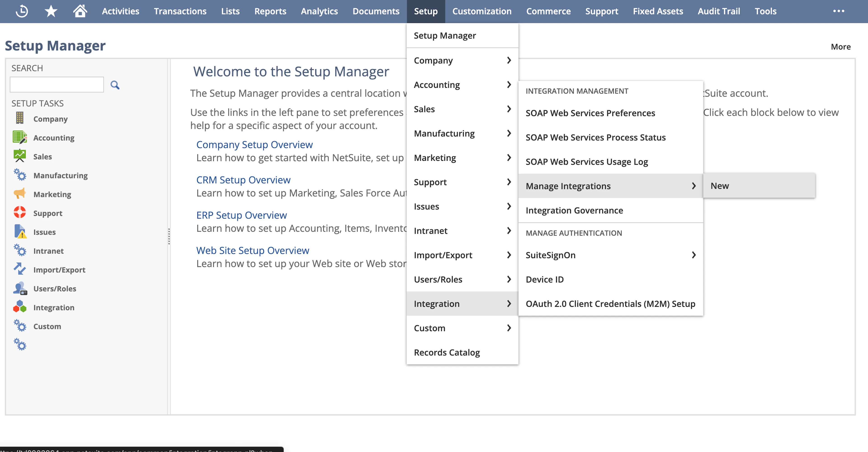Expand Manufacturing submenu in Setup menu
The image size is (868, 452).
[x=462, y=133]
